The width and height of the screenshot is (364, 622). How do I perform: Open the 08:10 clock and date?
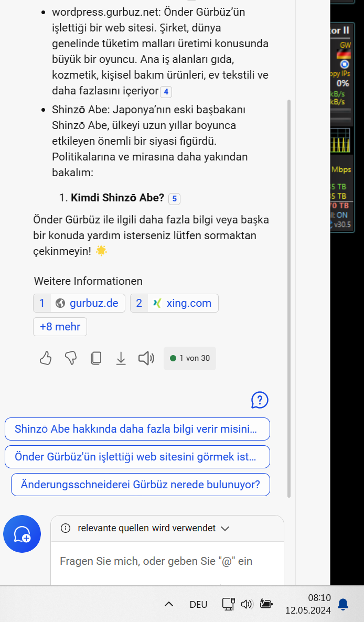pyautogui.click(x=308, y=604)
